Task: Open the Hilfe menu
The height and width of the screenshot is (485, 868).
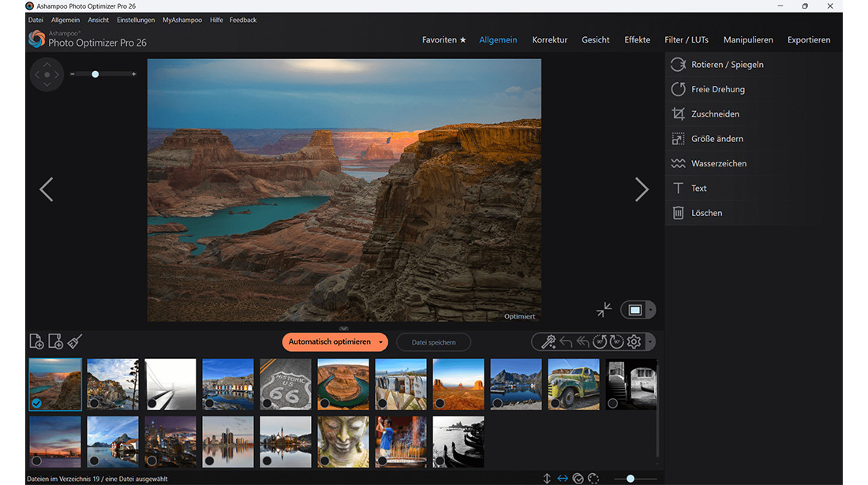Action: click(x=216, y=20)
